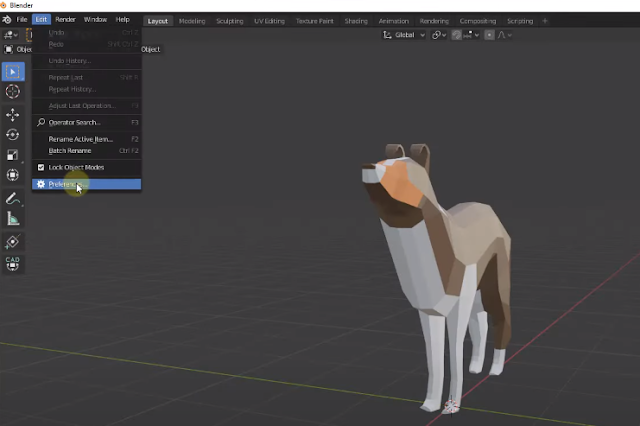Viewport: 640px width, 426px height.
Task: Choose Operator Search entry
Action: tap(87, 122)
